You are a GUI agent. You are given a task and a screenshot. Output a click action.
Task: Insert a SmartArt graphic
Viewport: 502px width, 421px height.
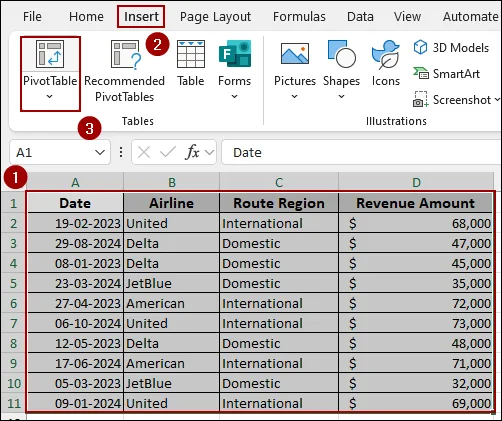tap(447, 73)
